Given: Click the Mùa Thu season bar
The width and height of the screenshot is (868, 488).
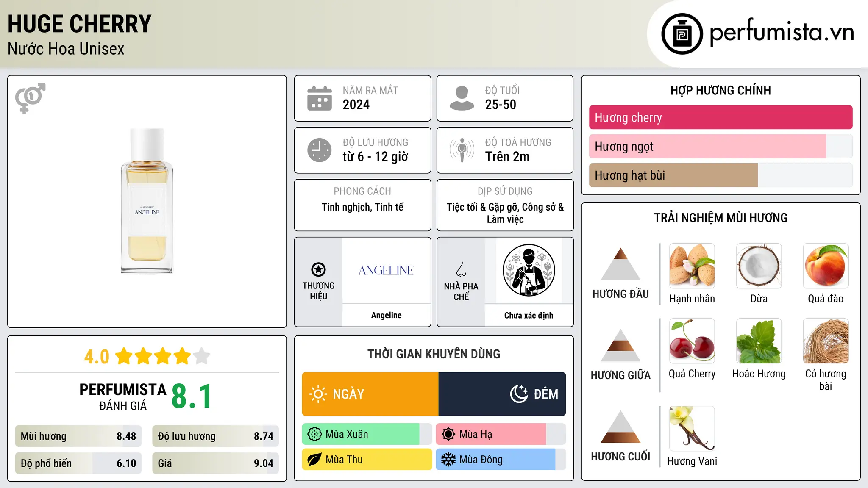Looking at the screenshot, I should (367, 460).
